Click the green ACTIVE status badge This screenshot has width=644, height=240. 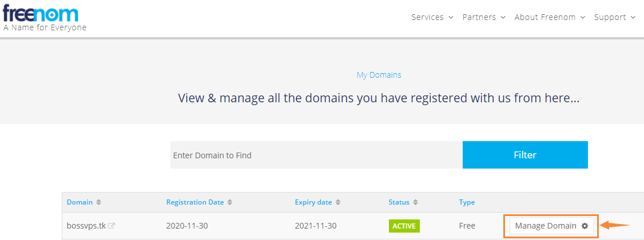(404, 226)
